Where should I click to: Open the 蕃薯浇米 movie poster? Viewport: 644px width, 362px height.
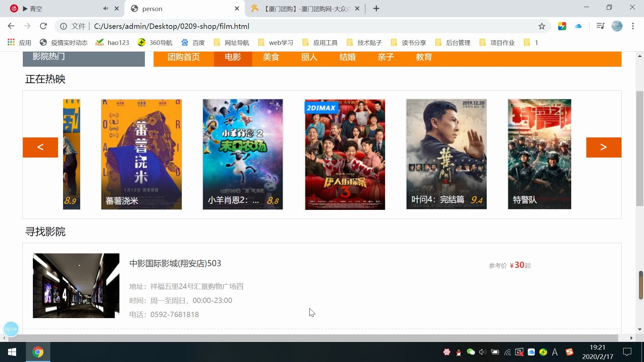click(141, 154)
